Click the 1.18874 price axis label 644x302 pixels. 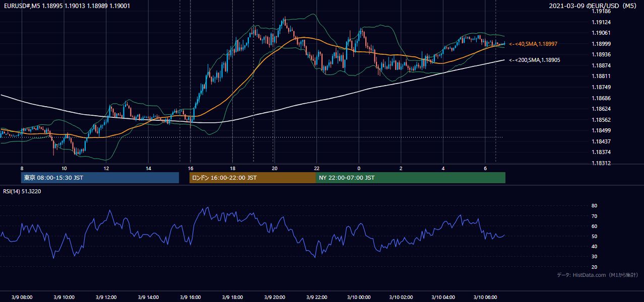point(601,65)
